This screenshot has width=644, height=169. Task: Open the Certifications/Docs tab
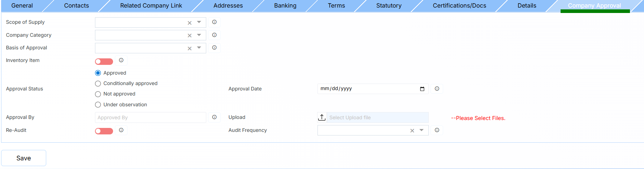459,6
